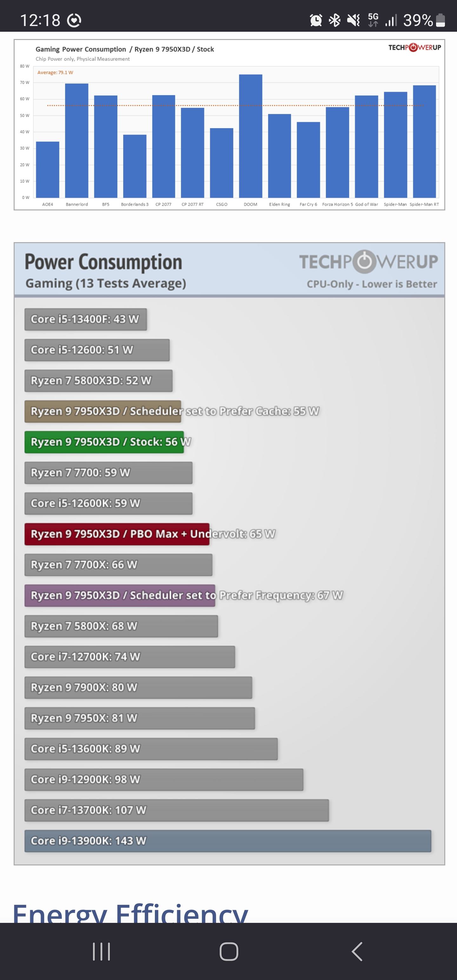Tap the Core i5-13400F 43 W bar
Viewport: 457px width, 980px height.
coord(86,319)
